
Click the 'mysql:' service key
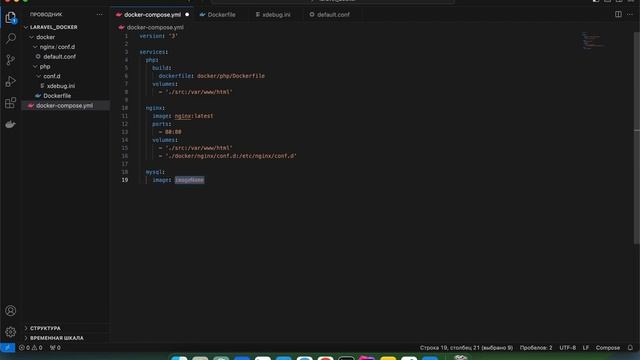point(155,172)
